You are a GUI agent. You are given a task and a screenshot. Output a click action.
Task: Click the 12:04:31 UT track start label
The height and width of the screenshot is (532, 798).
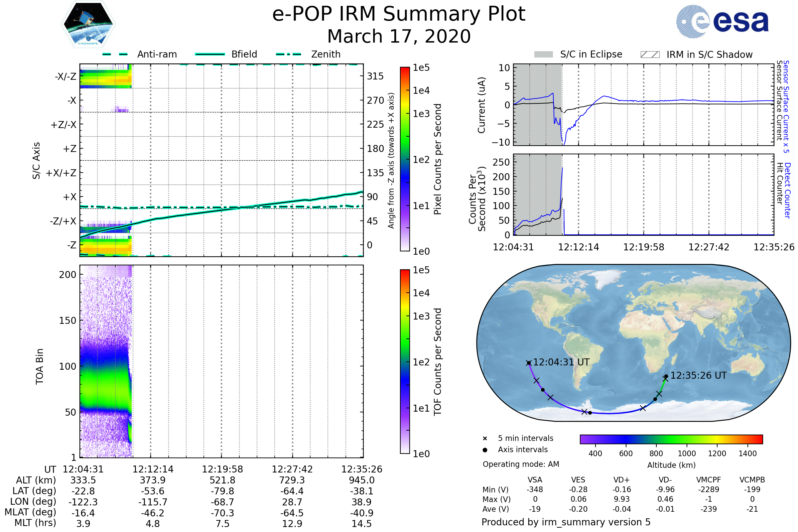coord(561,362)
